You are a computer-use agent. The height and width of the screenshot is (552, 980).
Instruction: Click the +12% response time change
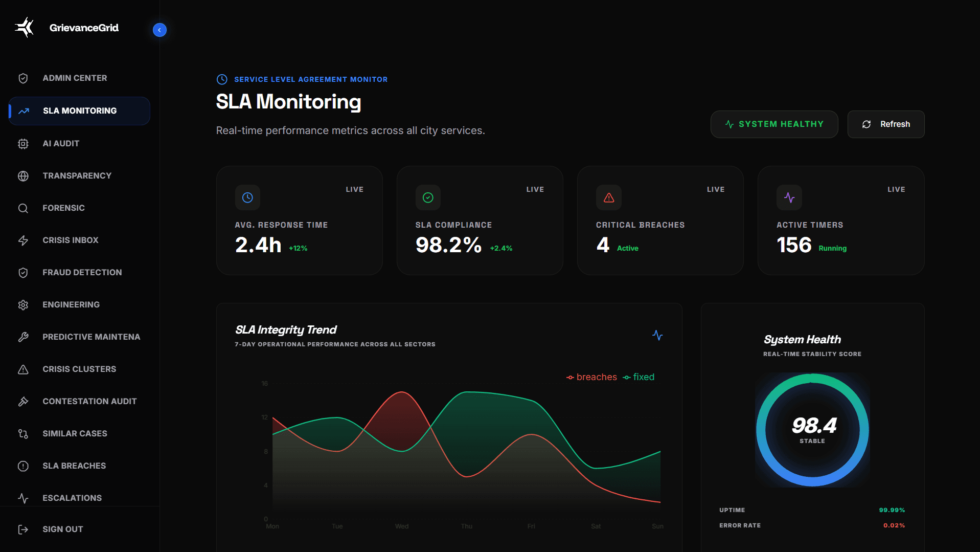point(298,248)
